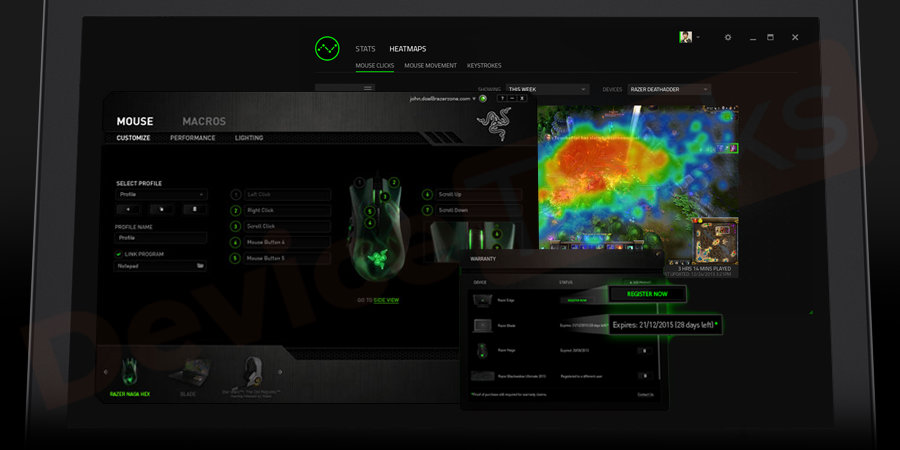Click button number 7 circle beside Scroll Down
This screenshot has height=450, width=900.
pos(426,211)
